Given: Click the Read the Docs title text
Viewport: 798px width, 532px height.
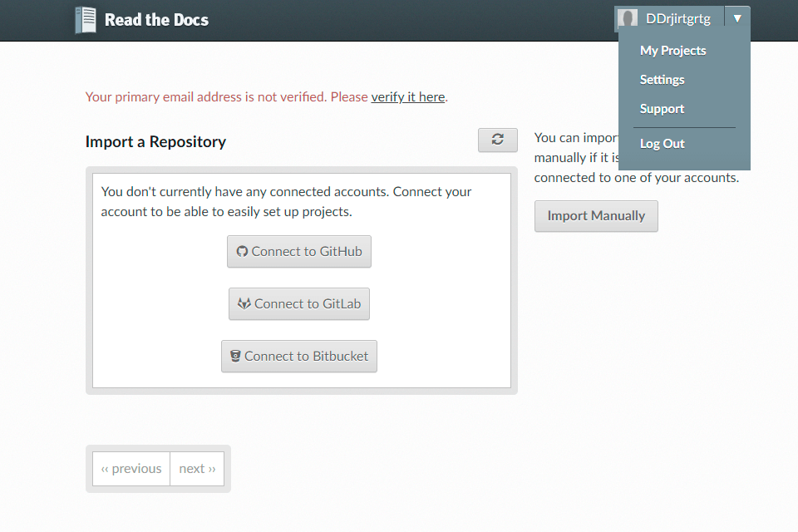Looking at the screenshot, I should [x=156, y=20].
